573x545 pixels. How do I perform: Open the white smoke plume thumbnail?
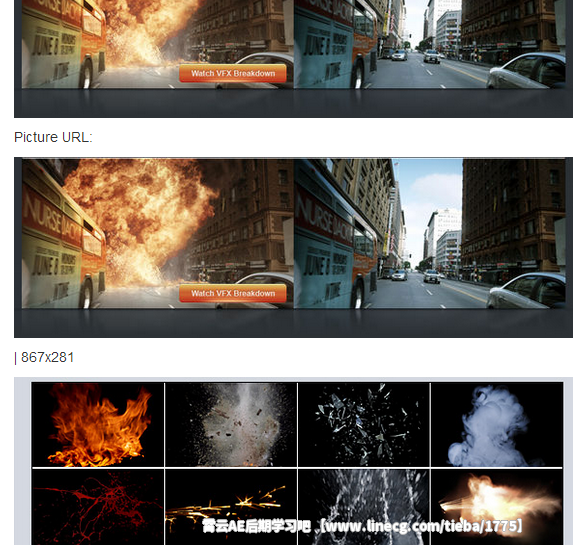497,425
